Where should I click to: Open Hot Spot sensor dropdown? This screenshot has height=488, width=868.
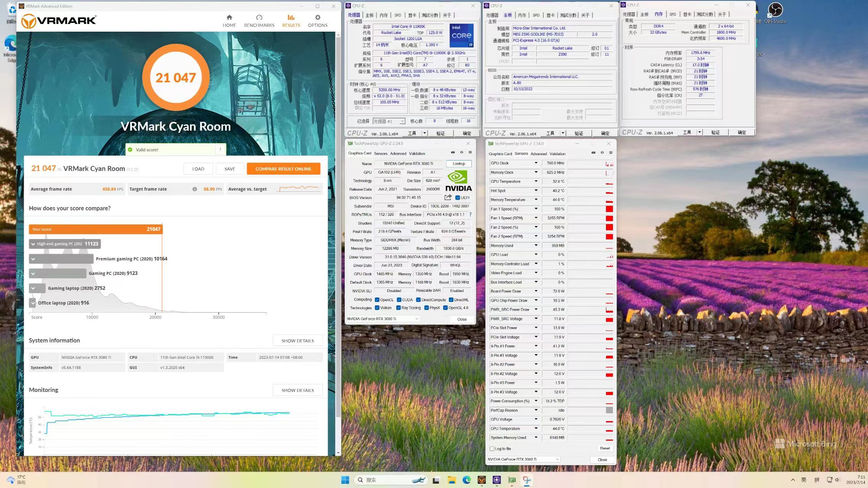point(536,191)
